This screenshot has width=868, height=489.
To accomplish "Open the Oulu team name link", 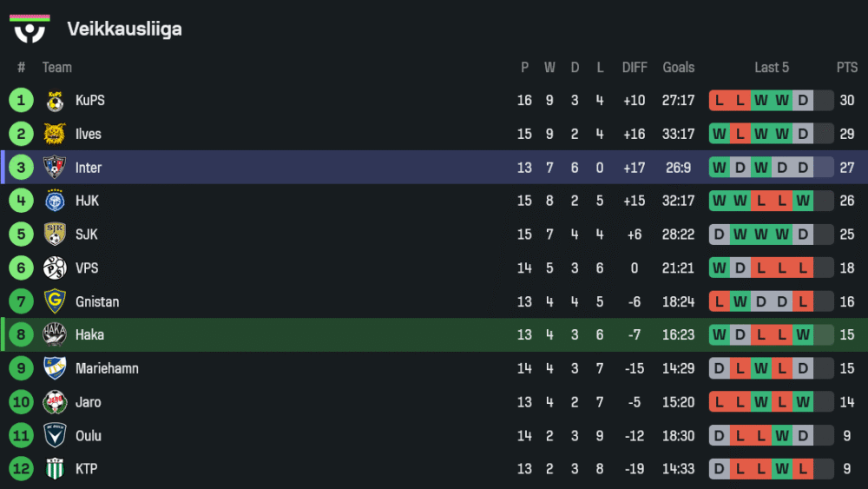I will pyautogui.click(x=88, y=436).
